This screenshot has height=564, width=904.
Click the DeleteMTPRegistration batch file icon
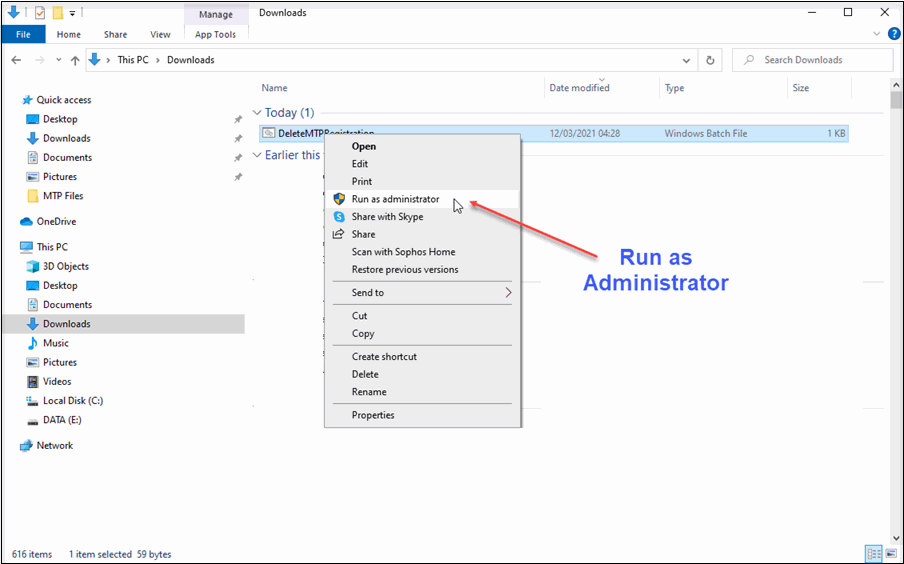pyautogui.click(x=269, y=133)
